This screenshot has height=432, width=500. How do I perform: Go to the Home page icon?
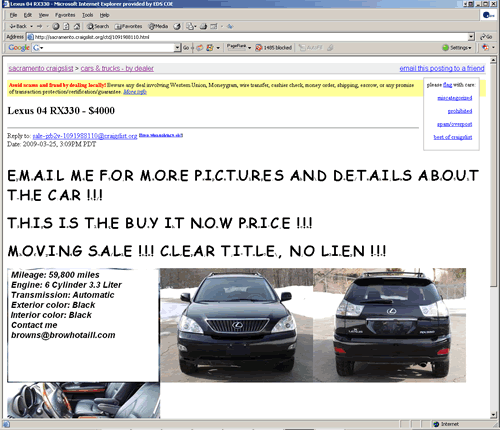(x=77, y=26)
